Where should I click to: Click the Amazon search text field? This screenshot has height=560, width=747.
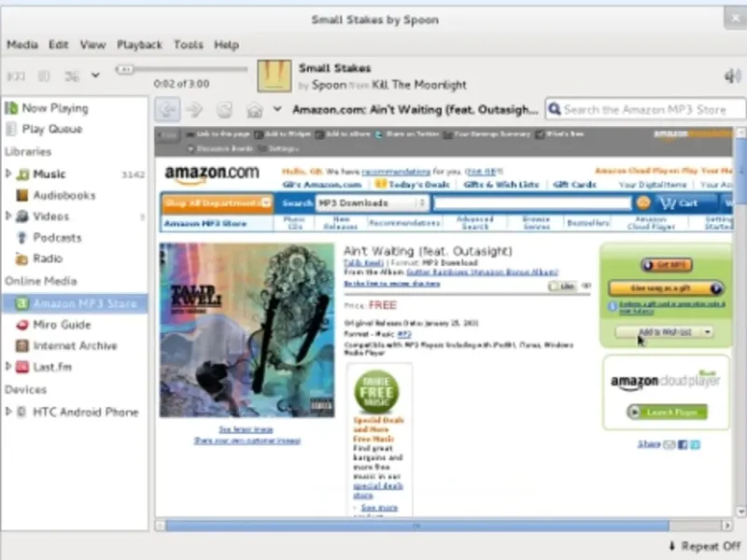click(x=532, y=203)
